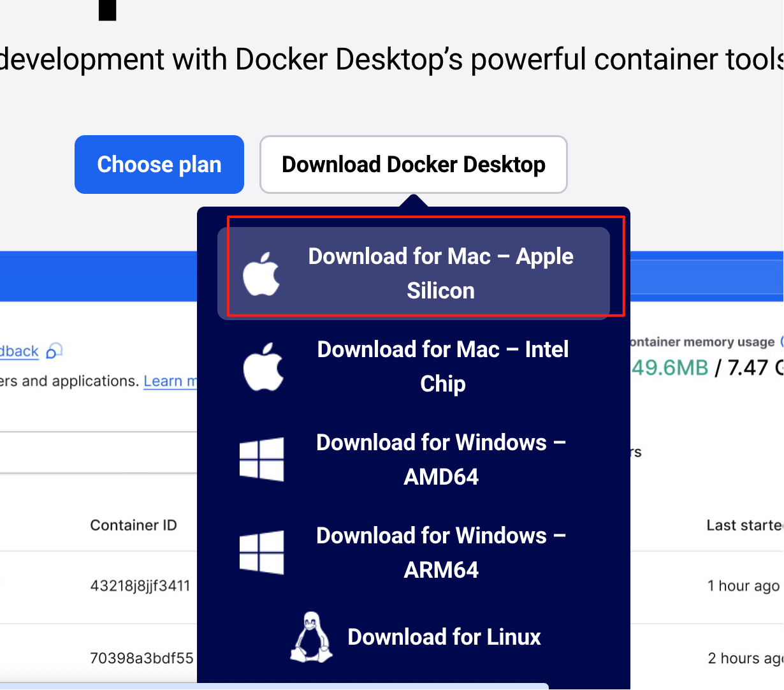The image size is (784, 690).
Task: Choose Download for Windows – AMD64
Action: click(x=414, y=459)
